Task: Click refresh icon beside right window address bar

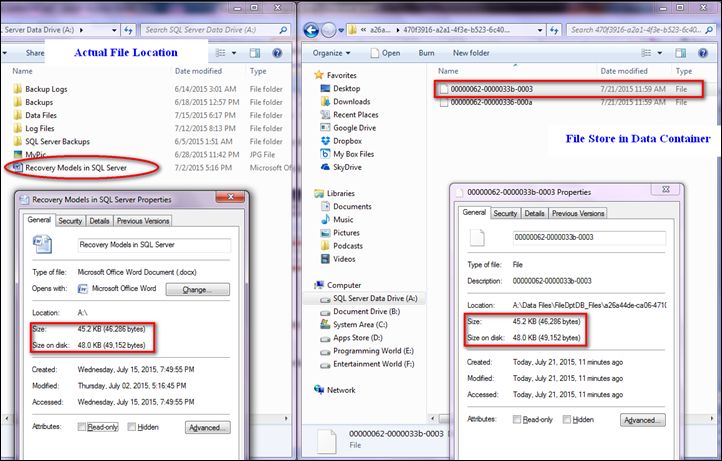Action: pyautogui.click(x=554, y=30)
